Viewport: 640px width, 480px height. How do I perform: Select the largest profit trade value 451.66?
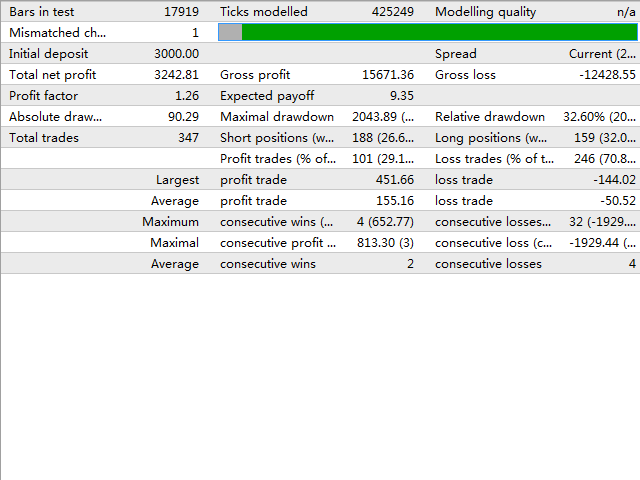tap(395, 180)
